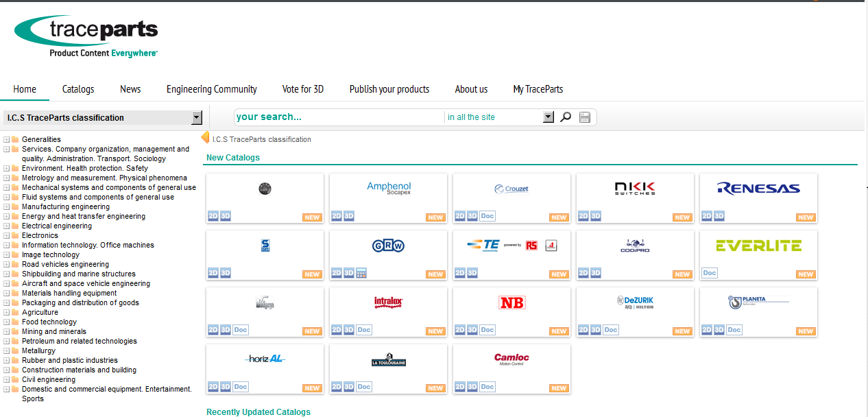Click the Doc icon on NB card
Screen dimensions: 868x417
[x=487, y=330]
